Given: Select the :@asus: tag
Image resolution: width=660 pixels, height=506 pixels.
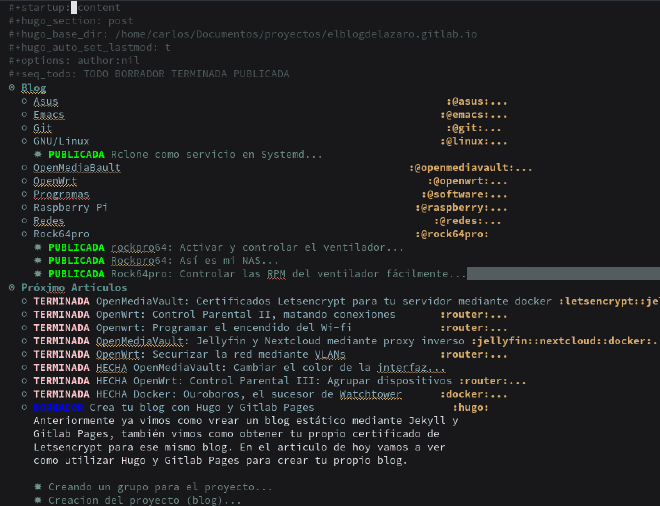Looking at the screenshot, I should [467, 101].
